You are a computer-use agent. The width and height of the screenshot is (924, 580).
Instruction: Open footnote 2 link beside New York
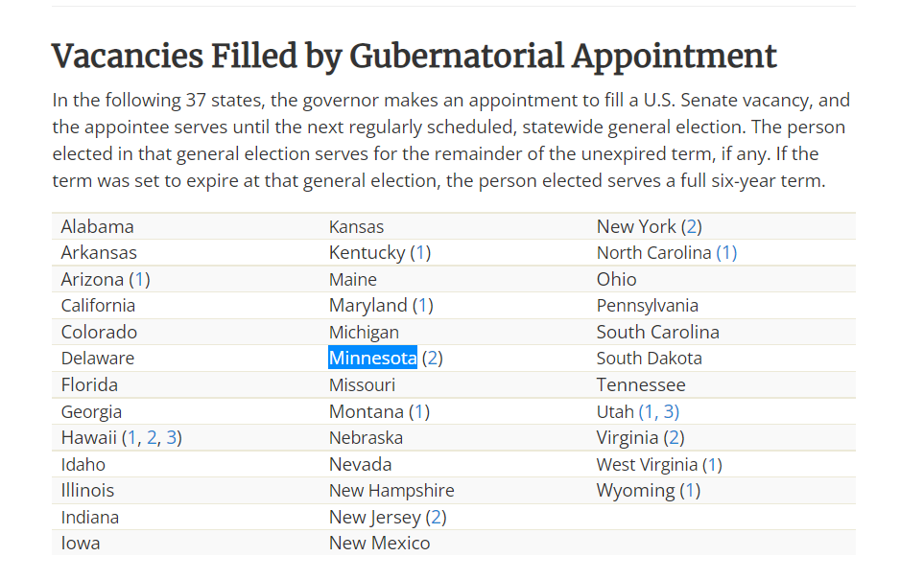tap(691, 227)
